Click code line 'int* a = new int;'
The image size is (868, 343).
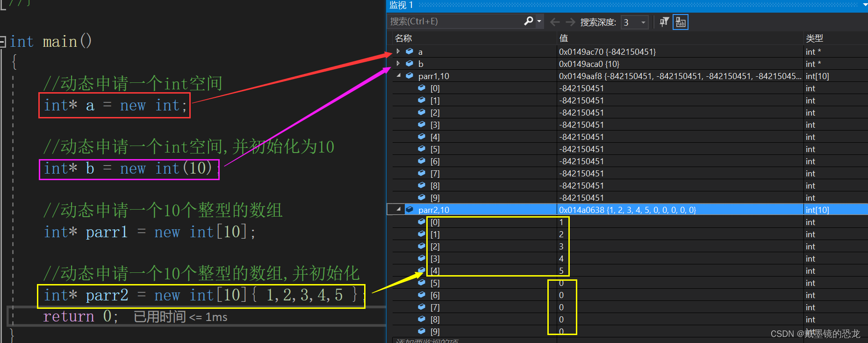pos(115,105)
